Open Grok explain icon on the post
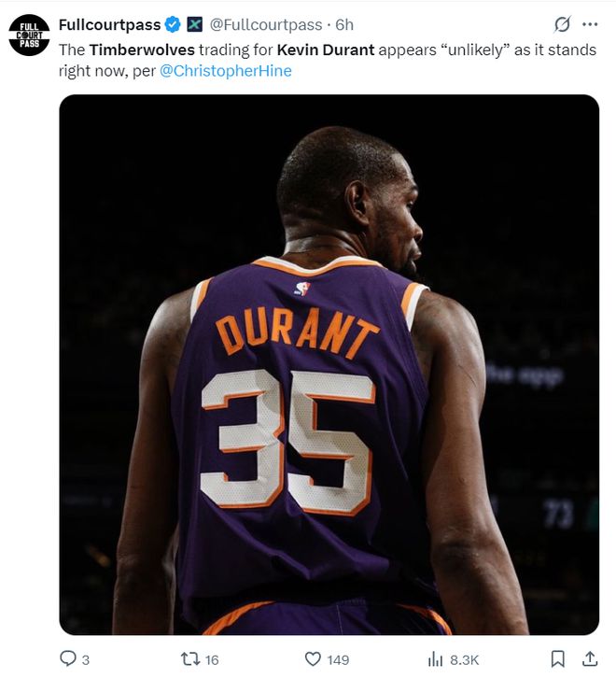The height and width of the screenshot is (678, 616). coord(562,24)
